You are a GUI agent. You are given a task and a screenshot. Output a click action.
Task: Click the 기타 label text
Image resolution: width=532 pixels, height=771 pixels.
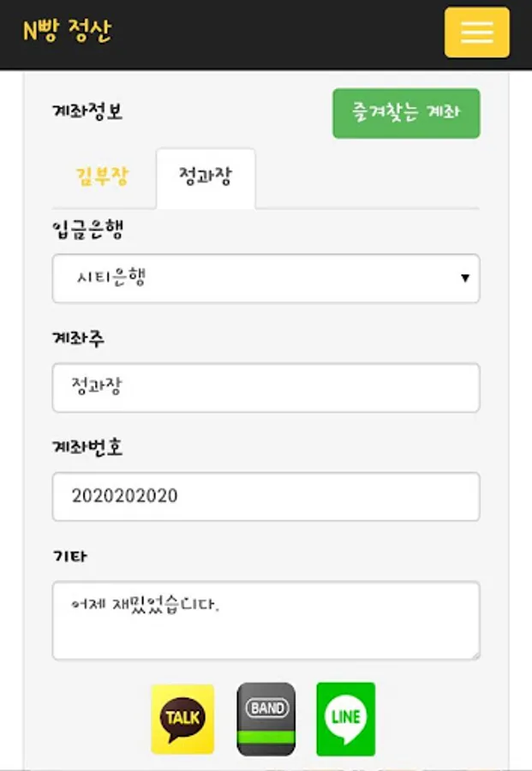(69, 556)
